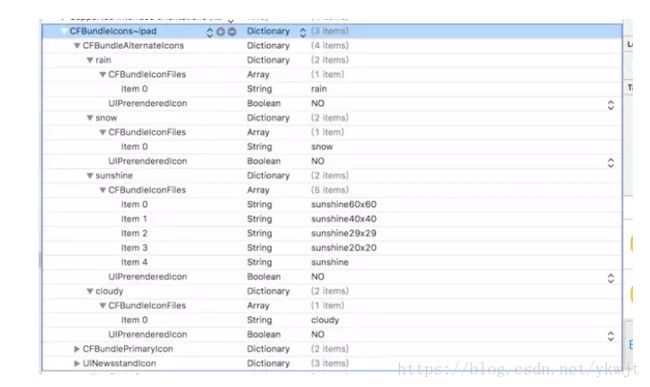The width and height of the screenshot is (650, 387).
Task: Click Dictionary type of CFBundlePrimaryIcon row
Action: (268, 349)
